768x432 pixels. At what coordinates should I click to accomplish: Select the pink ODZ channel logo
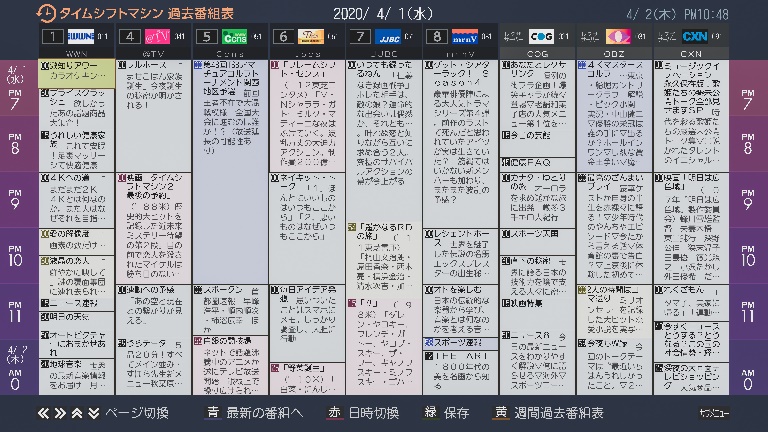click(x=617, y=37)
